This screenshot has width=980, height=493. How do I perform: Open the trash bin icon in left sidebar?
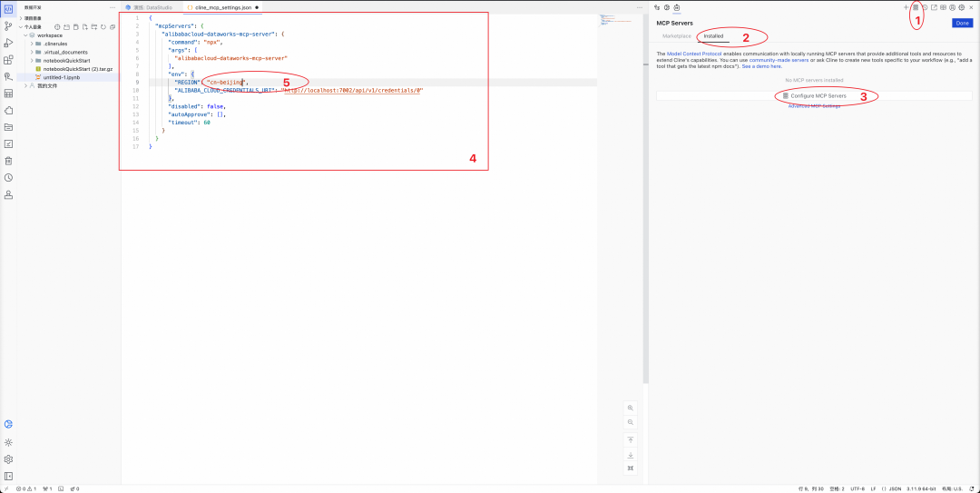(8, 161)
